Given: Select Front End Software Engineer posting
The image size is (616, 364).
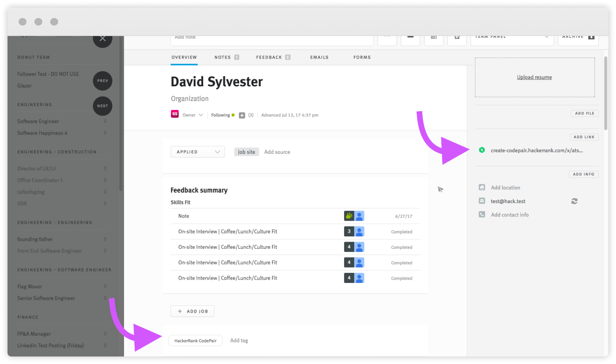Looking at the screenshot, I should [x=50, y=251].
